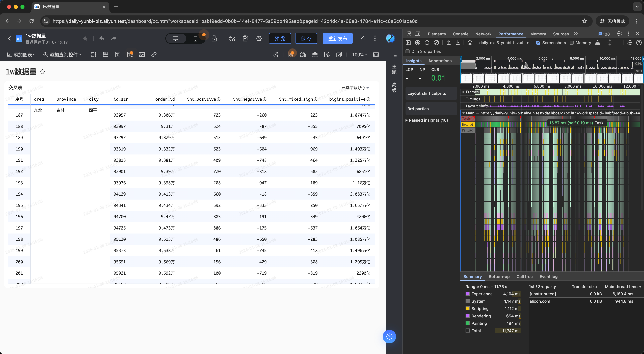Open the 已选字段(9) dropdown
This screenshot has width=644, height=354.
(x=355, y=88)
